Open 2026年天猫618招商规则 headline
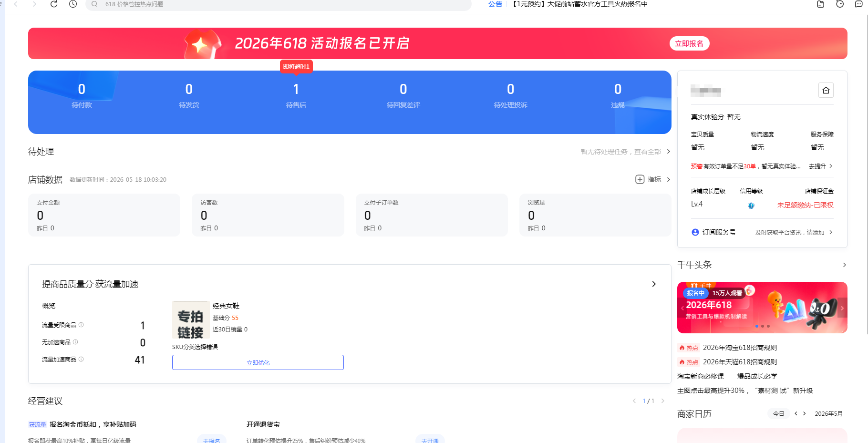This screenshot has height=443, width=868. click(740, 362)
